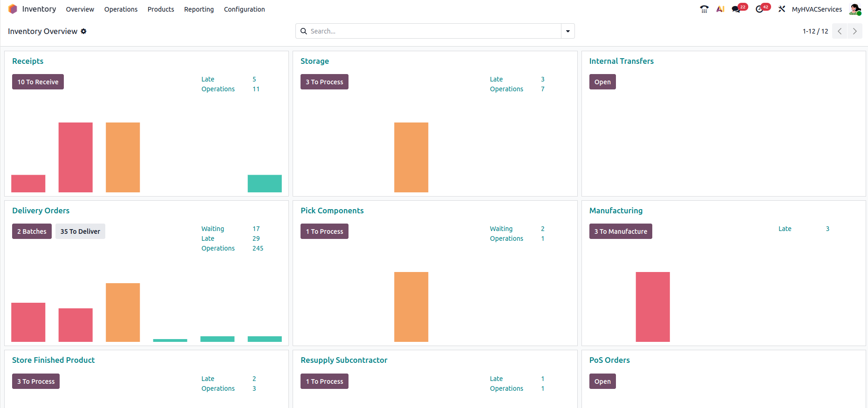
Task: Open the Pick Components title link
Action: [x=332, y=211]
